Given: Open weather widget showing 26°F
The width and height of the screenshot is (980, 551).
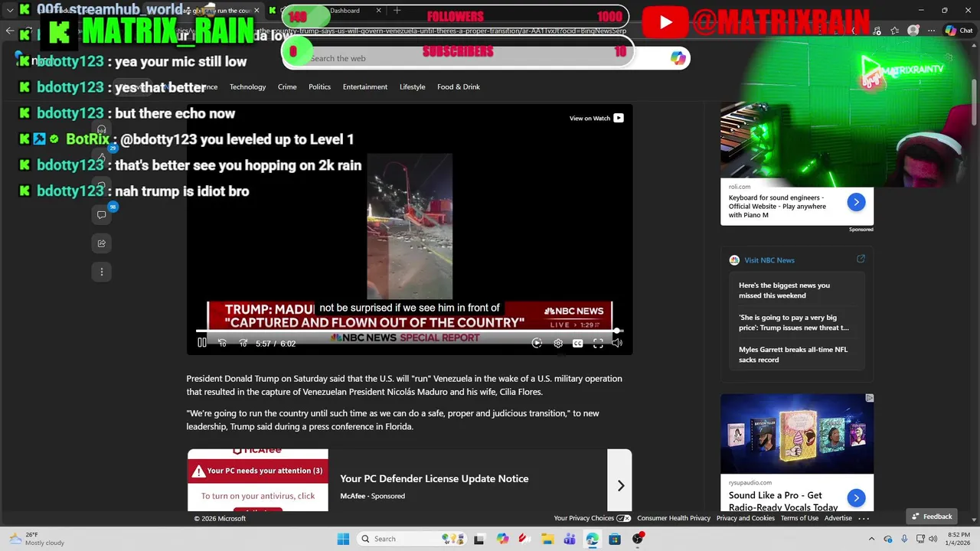Looking at the screenshot, I should pos(36,539).
